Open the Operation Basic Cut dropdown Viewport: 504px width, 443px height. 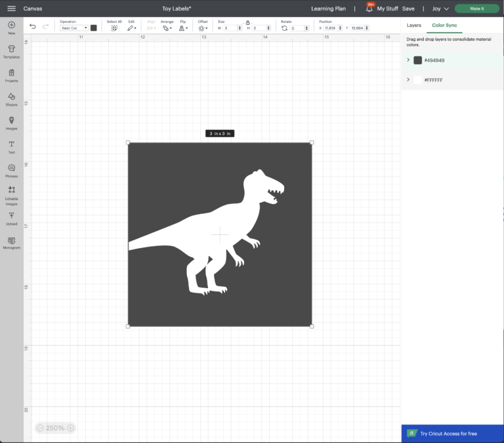[74, 28]
